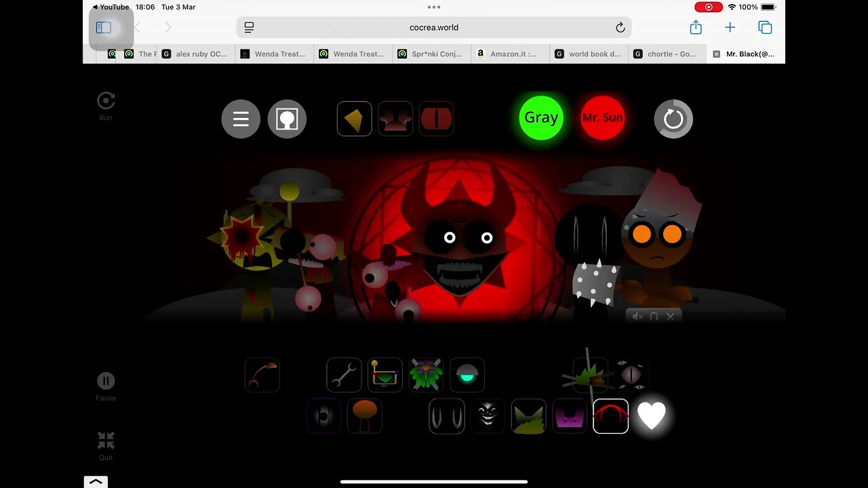The height and width of the screenshot is (488, 868).
Task: Open the page reader menu icon
Action: 249,27
